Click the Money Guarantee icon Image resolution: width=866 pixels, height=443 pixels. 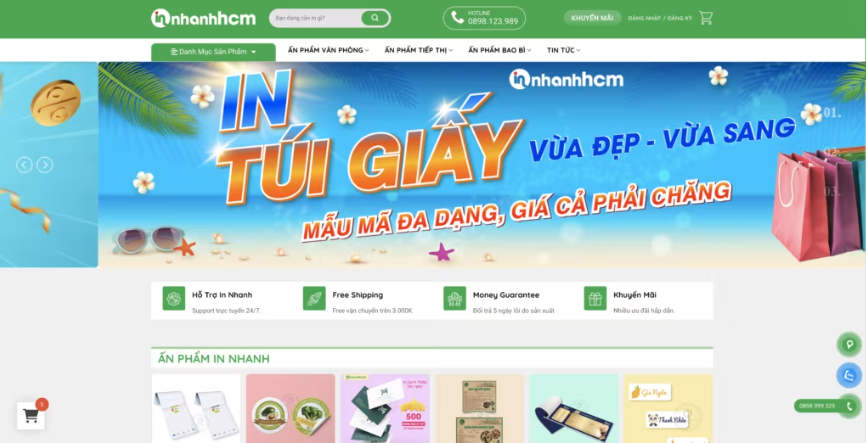(x=455, y=298)
